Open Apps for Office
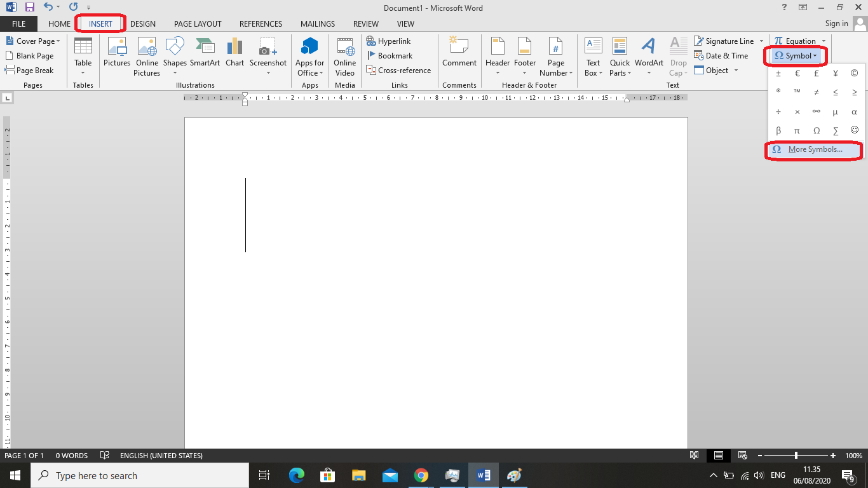Image resolution: width=868 pixels, height=488 pixels. pyautogui.click(x=309, y=57)
